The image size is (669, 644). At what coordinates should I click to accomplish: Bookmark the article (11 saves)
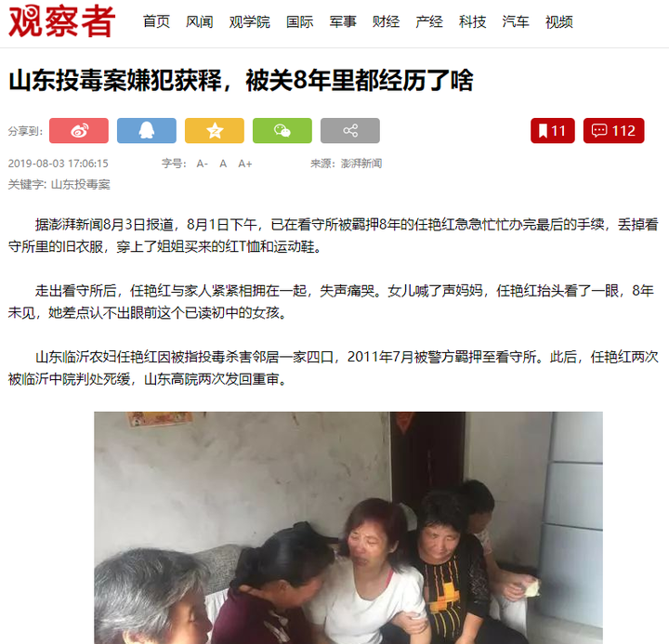[553, 131]
